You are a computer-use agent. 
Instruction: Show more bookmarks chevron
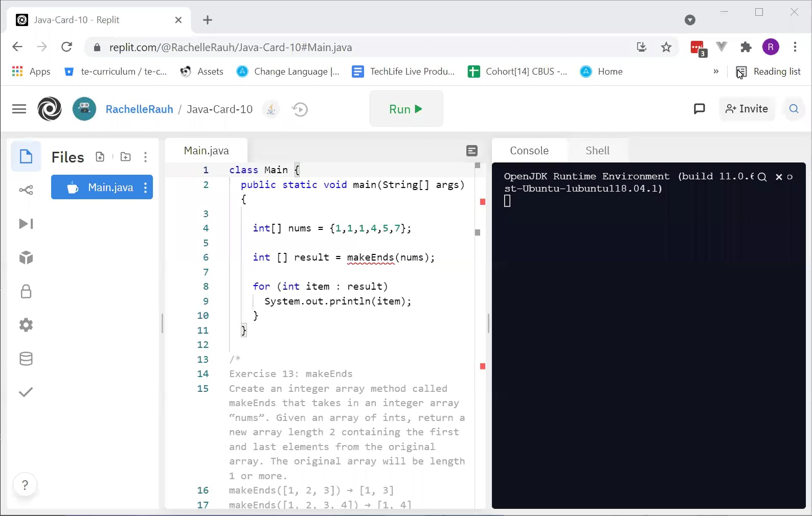click(716, 72)
